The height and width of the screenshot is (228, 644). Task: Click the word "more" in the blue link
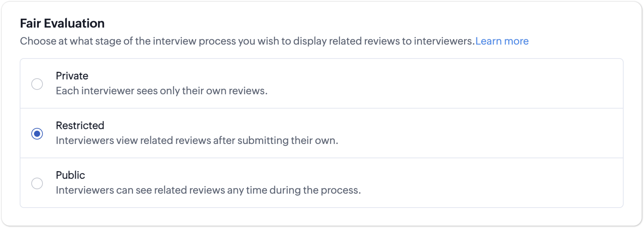coord(516,41)
